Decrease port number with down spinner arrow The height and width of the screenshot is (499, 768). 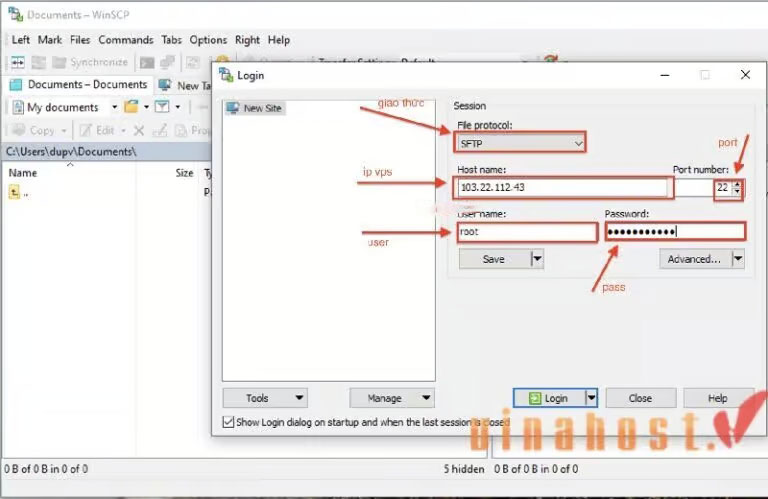[738, 192]
